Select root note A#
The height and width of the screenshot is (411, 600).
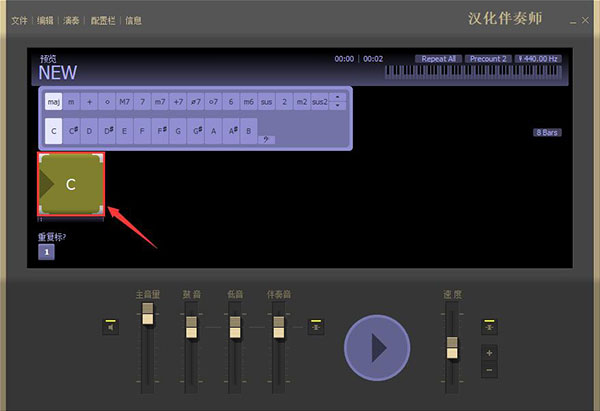point(231,131)
